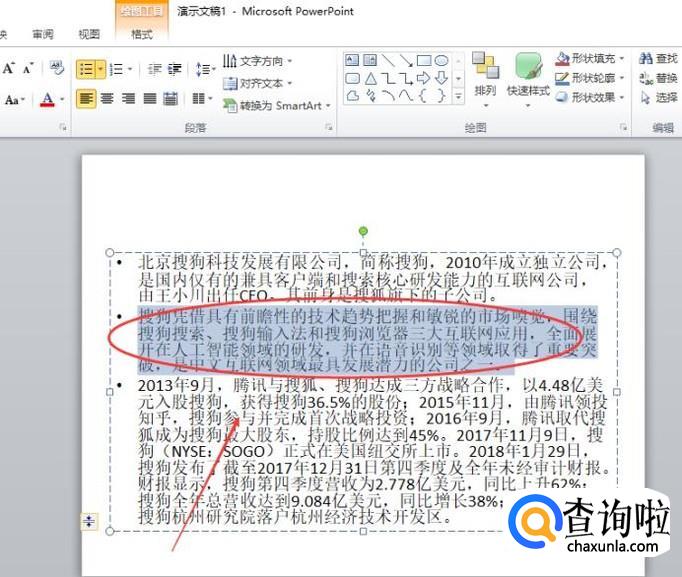Image resolution: width=682 pixels, height=577 pixels.
Task: Open paragraph dialog launcher
Action: point(329,127)
